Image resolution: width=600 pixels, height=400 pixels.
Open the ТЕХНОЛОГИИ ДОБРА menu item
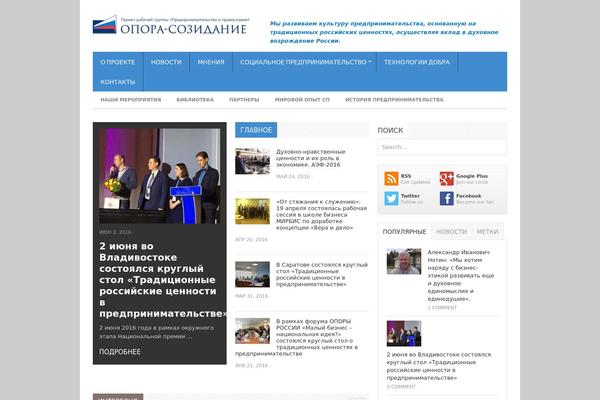[x=417, y=62]
